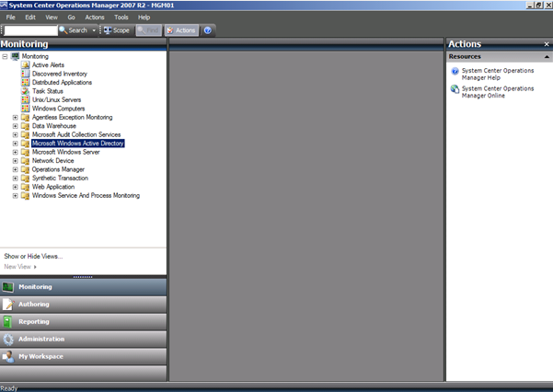553x392 pixels.
Task: Collapse the Resources section
Action: pos(547,57)
